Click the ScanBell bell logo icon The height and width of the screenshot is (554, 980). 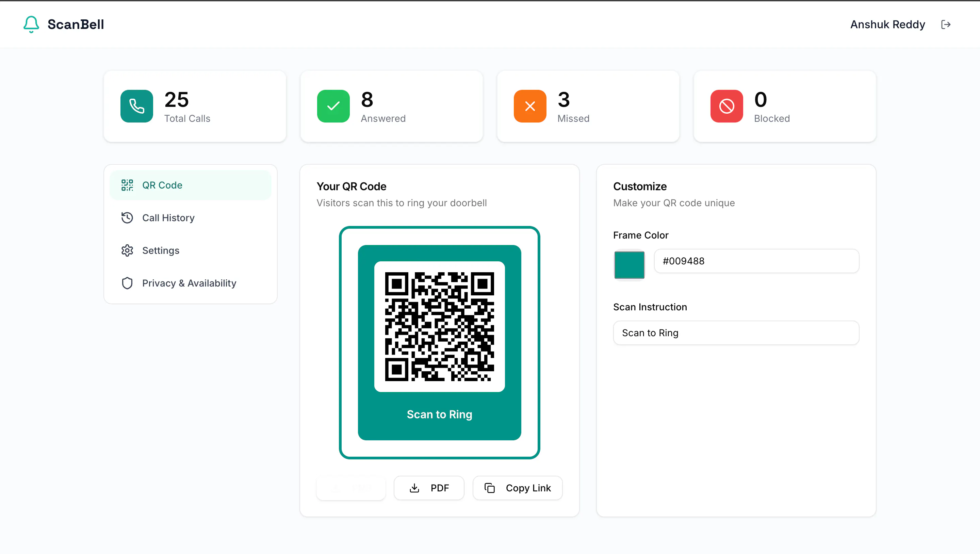31,25
